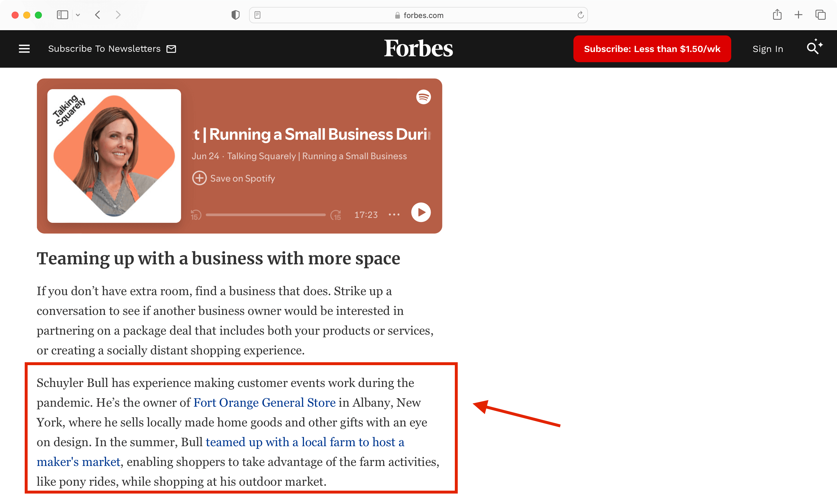Reload the forbes.com page
Viewport: 837px width, 504px height.
(580, 15)
